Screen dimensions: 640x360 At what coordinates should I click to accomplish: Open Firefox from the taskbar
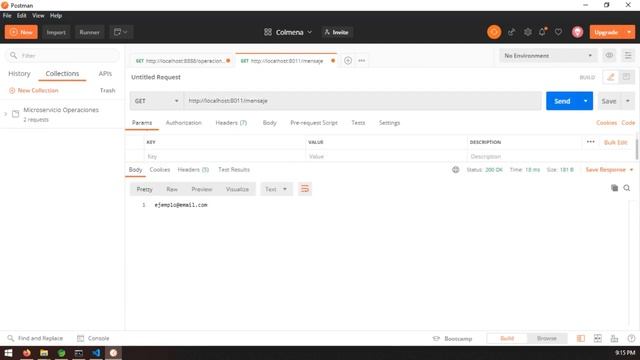[x=27, y=353]
